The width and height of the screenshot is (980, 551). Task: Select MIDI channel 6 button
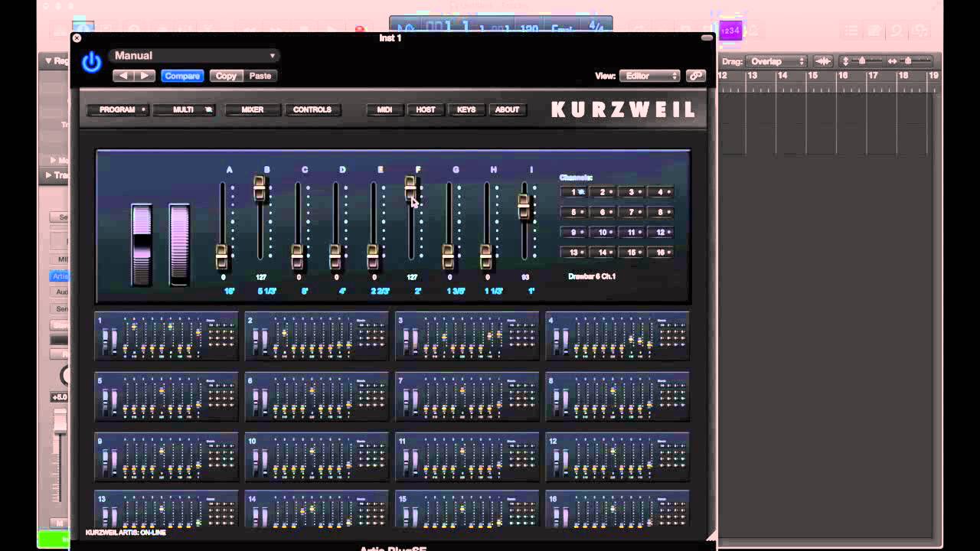[603, 212]
